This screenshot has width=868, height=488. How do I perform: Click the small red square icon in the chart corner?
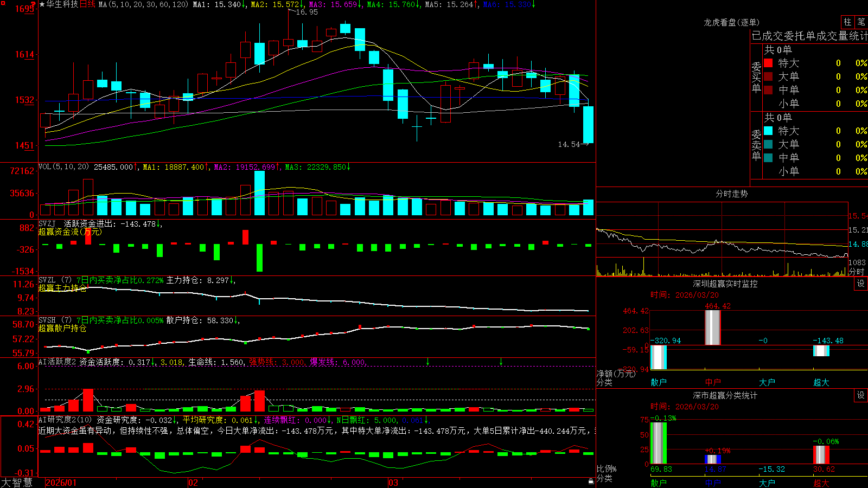(x=2, y=3)
